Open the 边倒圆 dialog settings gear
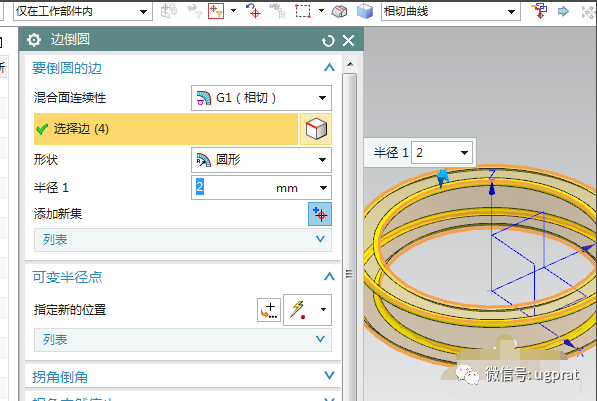Image resolution: width=597 pixels, height=401 pixels. click(x=34, y=40)
